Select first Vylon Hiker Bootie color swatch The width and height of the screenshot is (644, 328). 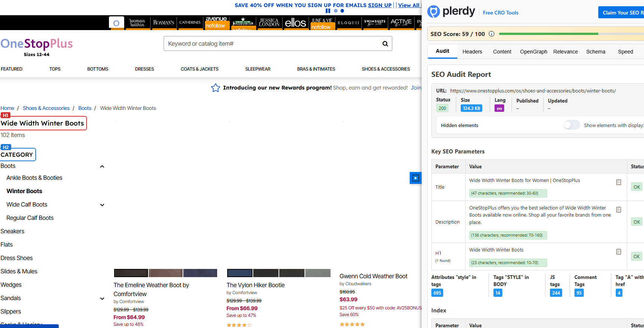click(x=240, y=273)
